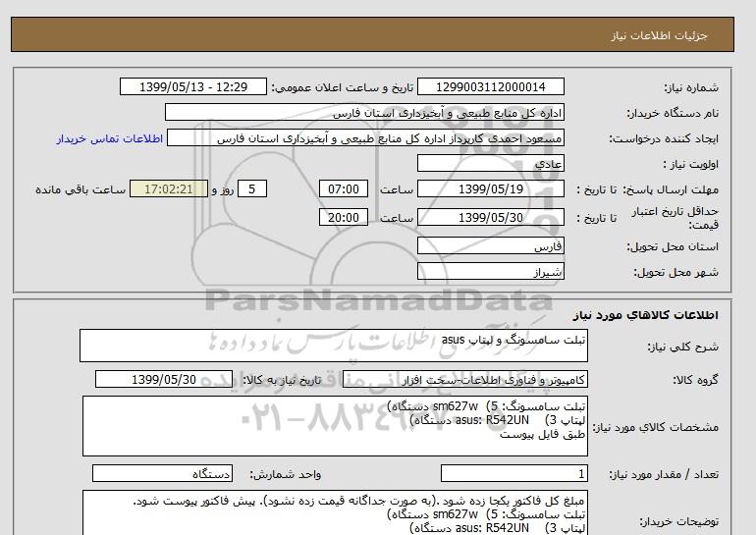Click the section title اطلاعات کالاهای مورد نیاز
The image size is (756, 535).
coord(646,315)
